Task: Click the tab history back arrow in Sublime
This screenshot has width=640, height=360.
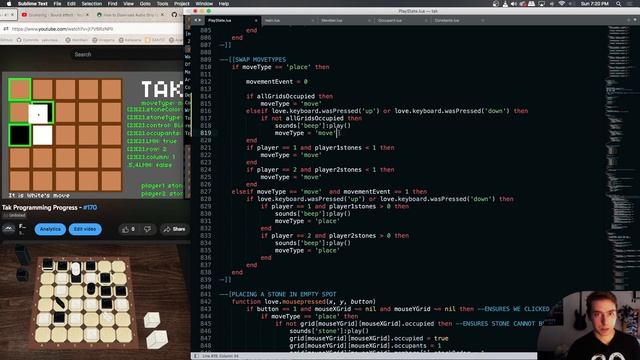Action: point(196,20)
